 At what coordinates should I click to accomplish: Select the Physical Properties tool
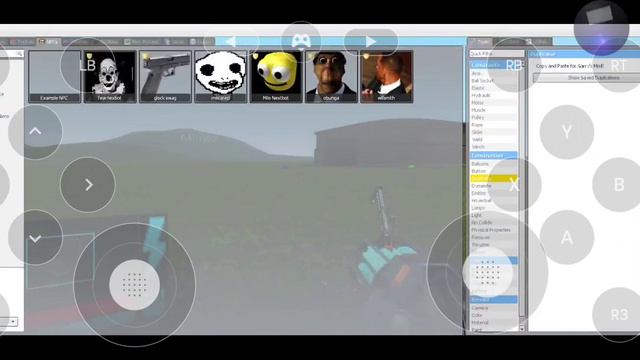494,230
